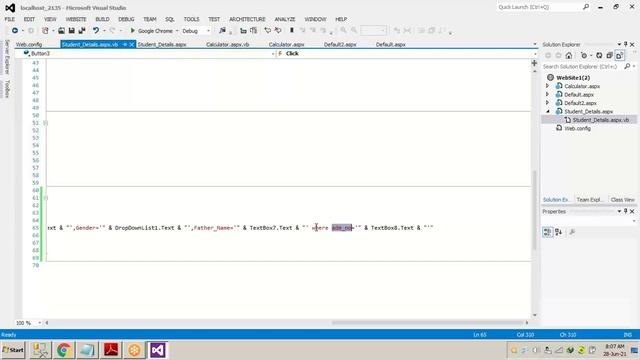
Task: Open the Button3 object dropdown
Action: 273,54
